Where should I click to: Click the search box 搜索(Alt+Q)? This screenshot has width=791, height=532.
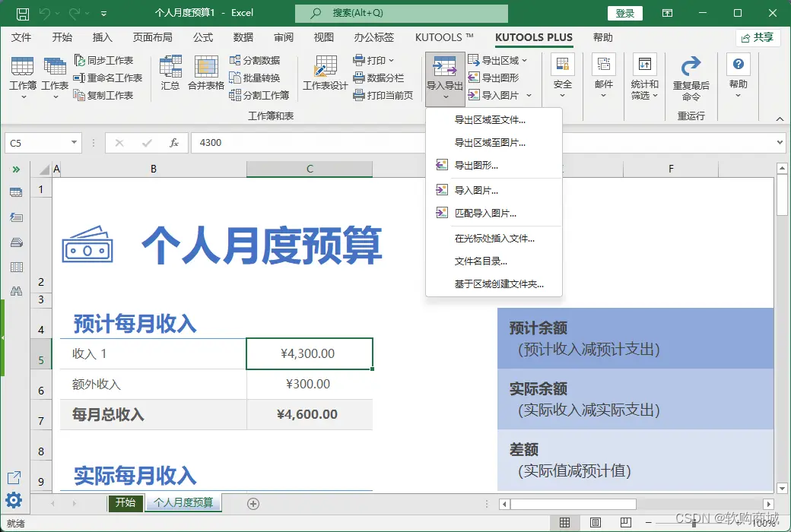coord(402,13)
